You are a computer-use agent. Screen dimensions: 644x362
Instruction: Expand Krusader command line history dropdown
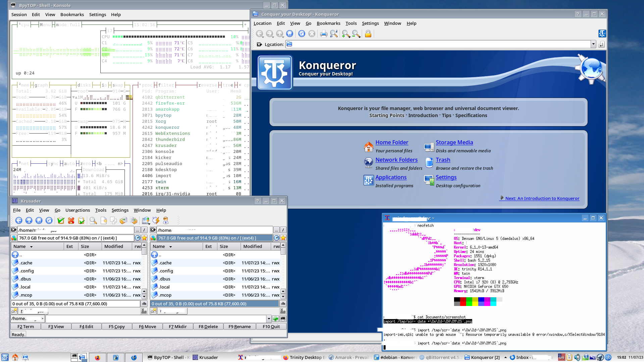coord(269,319)
